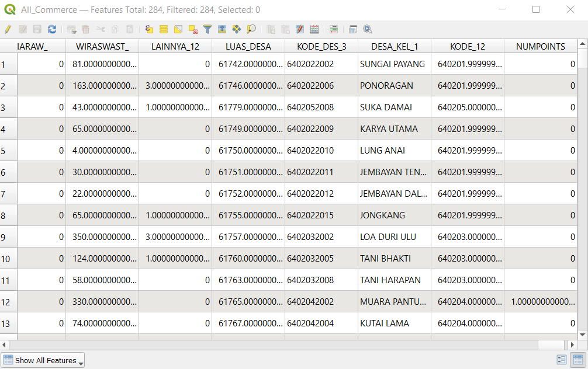Open conditional formatting panel

click(334, 29)
